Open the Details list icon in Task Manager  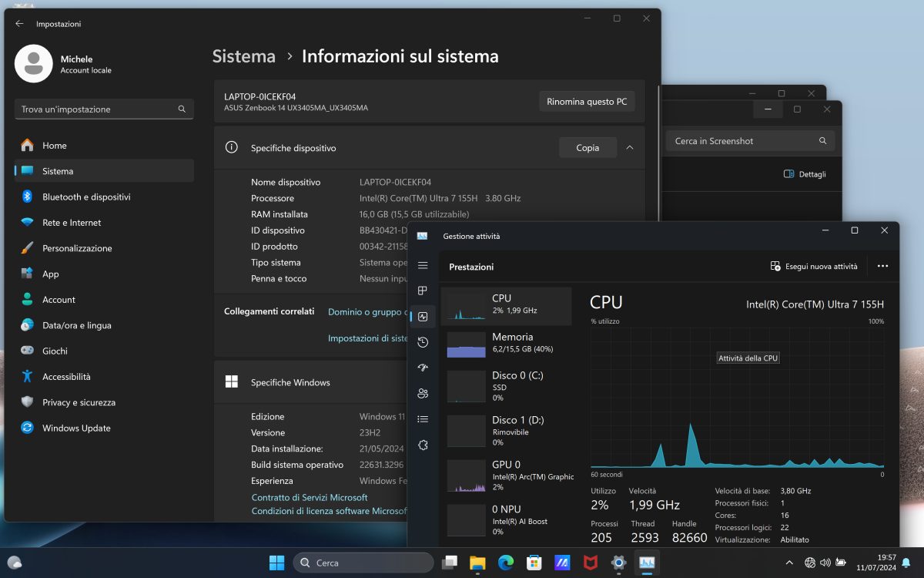tap(423, 419)
